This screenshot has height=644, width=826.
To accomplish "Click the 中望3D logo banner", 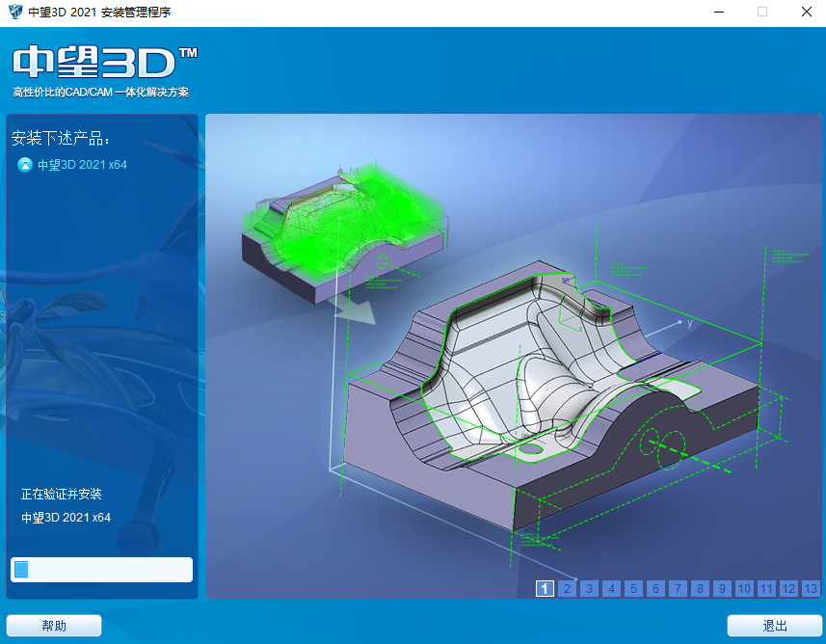I will click(105, 62).
